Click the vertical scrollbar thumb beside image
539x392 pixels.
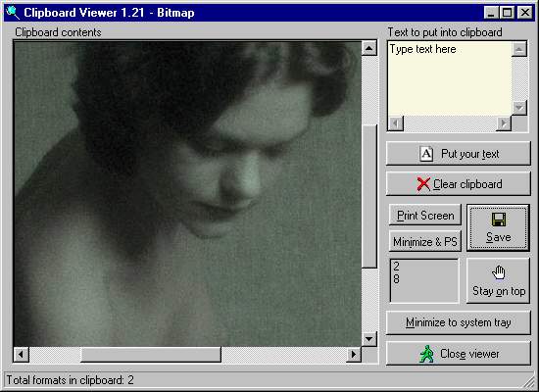[x=369, y=196]
